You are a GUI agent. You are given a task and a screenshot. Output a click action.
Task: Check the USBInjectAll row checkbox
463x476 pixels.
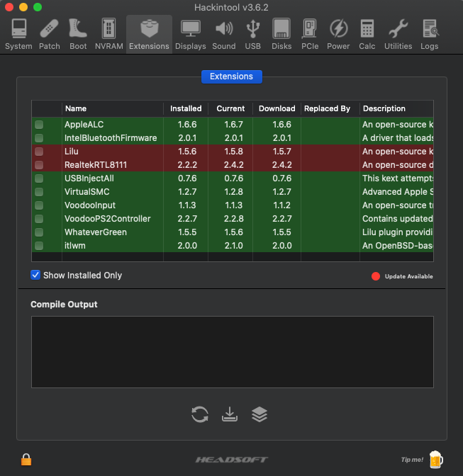click(x=39, y=178)
